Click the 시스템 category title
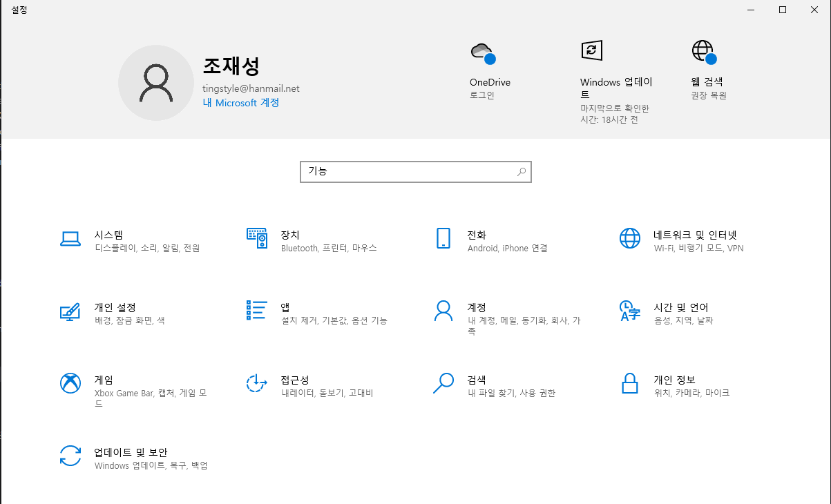The width and height of the screenshot is (831, 504). pos(108,235)
